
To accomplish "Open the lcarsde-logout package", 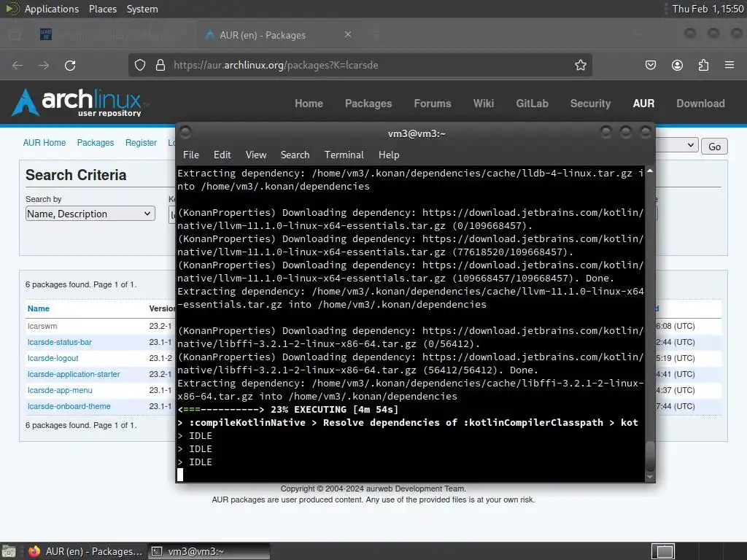I will pyautogui.click(x=53, y=358).
